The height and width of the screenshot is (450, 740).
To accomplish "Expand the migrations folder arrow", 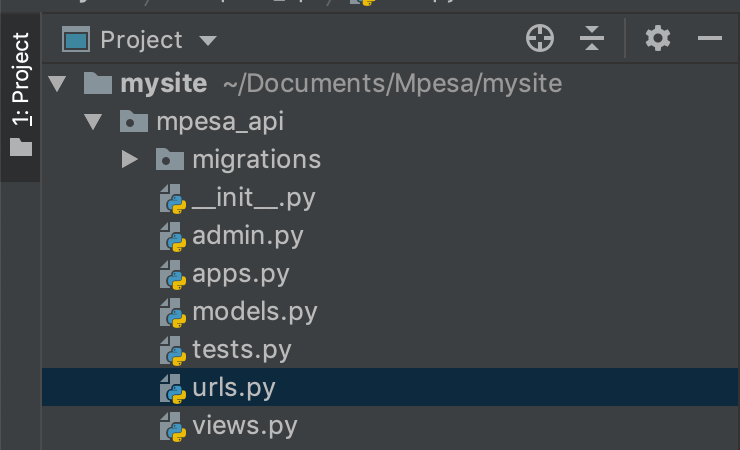I will pyautogui.click(x=129, y=159).
